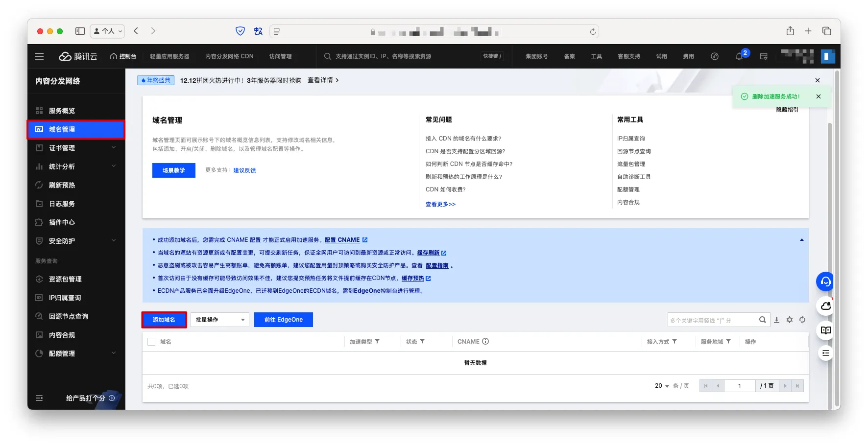Viewport: 868px width, 446px height.
Task: Click the 前往 EdgeOne button
Action: pos(283,320)
